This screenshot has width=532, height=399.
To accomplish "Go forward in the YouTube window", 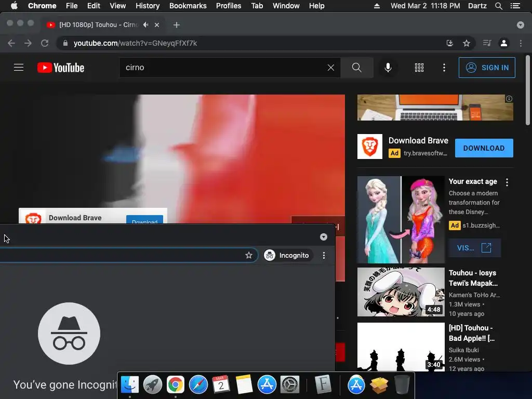I will [x=28, y=43].
